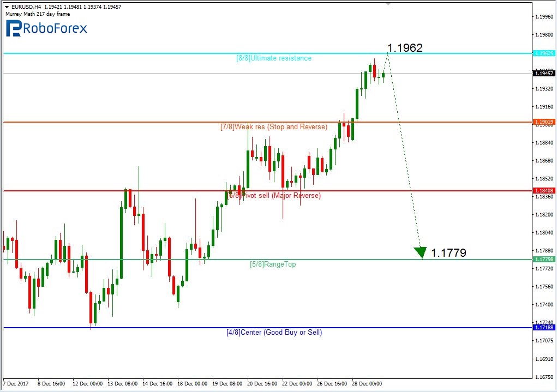Select the green down-arrow target marker
The height and width of the screenshot is (392, 557).
pyautogui.click(x=420, y=252)
